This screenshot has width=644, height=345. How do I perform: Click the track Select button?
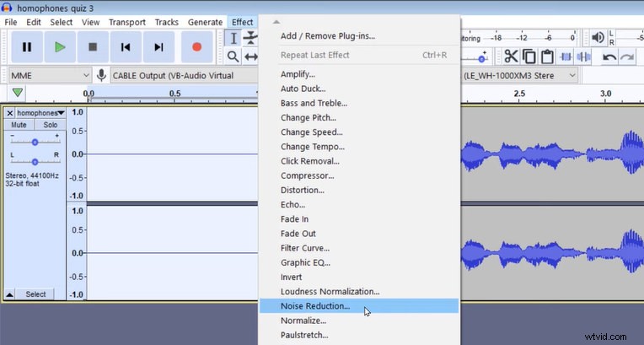click(35, 294)
